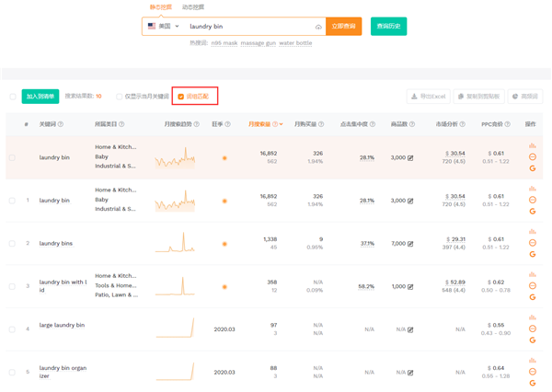Click edit icon beside 7,000 product count
Viewport: 552px width, 392px height.
[410, 244]
